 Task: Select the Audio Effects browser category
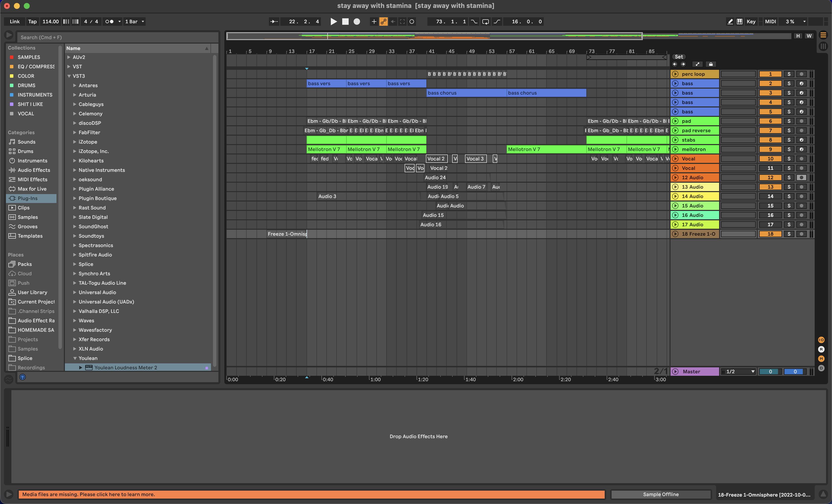tap(33, 170)
